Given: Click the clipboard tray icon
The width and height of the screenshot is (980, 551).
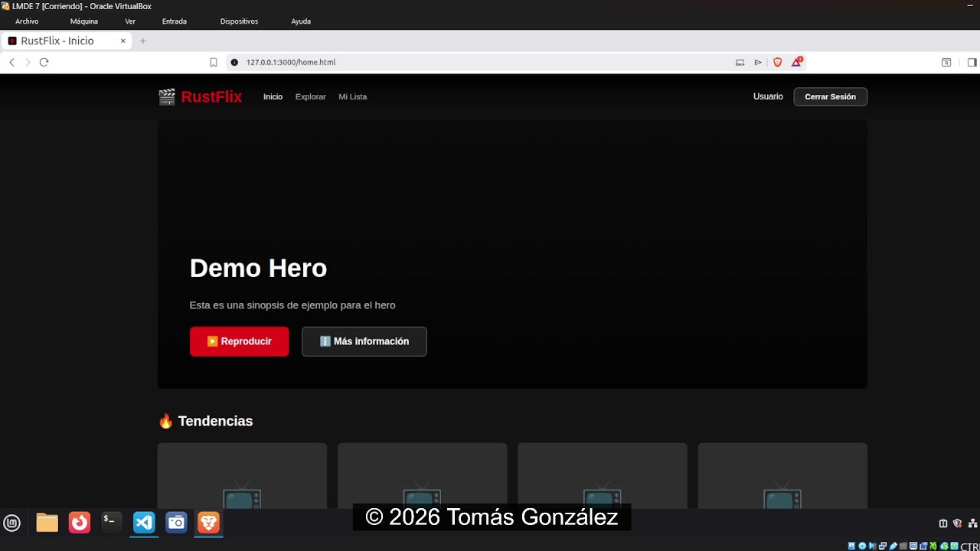Looking at the screenshot, I should [x=943, y=523].
